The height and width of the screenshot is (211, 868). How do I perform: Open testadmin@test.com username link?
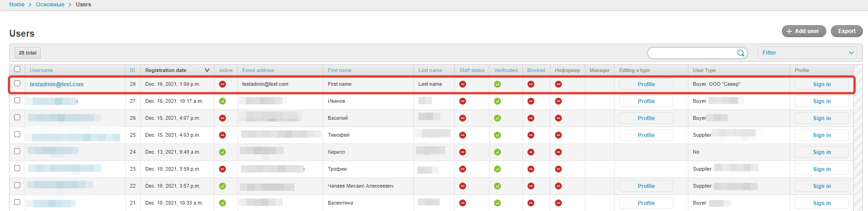57,84
